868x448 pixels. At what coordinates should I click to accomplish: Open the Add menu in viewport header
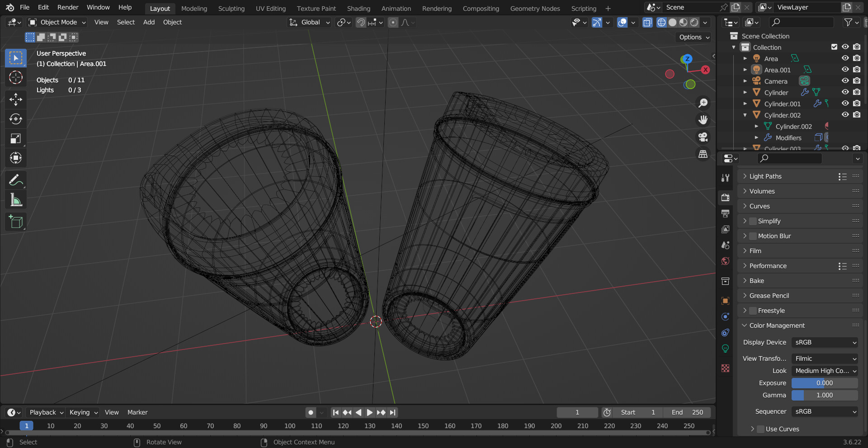pos(149,22)
